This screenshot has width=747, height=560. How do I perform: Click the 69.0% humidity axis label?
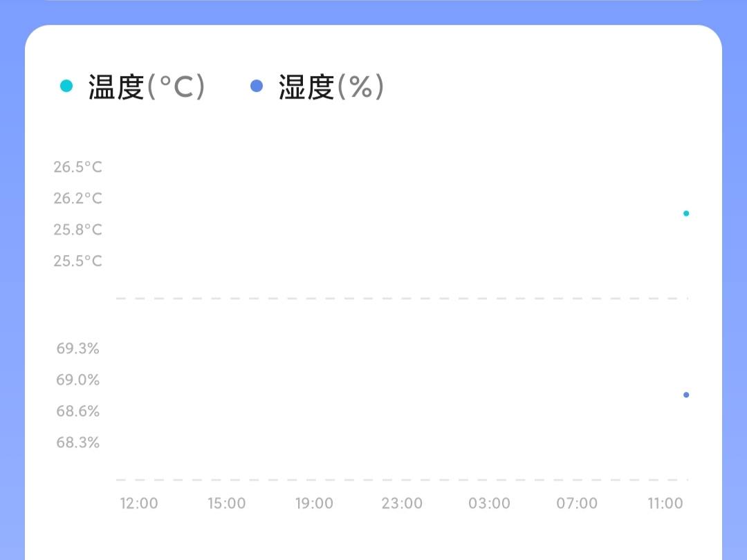pos(78,380)
